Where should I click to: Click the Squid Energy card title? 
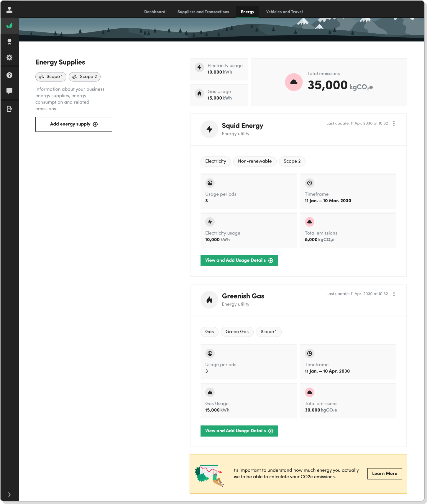[242, 126]
